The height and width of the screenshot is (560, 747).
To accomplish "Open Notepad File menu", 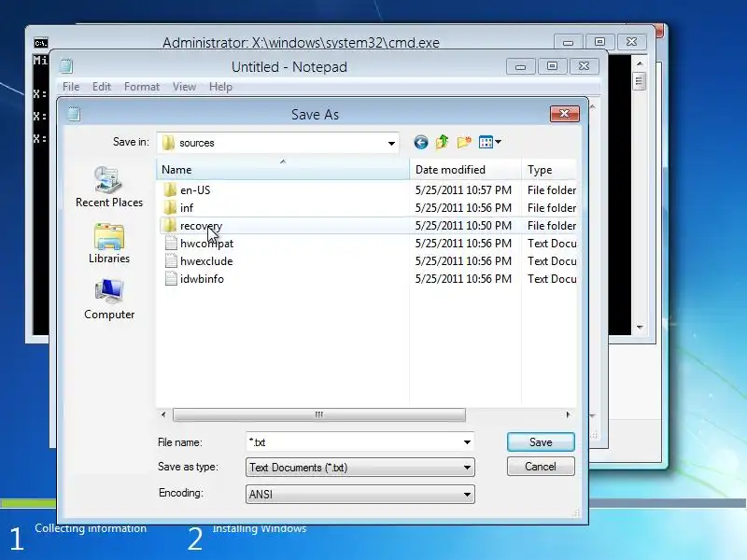I will pyautogui.click(x=71, y=87).
